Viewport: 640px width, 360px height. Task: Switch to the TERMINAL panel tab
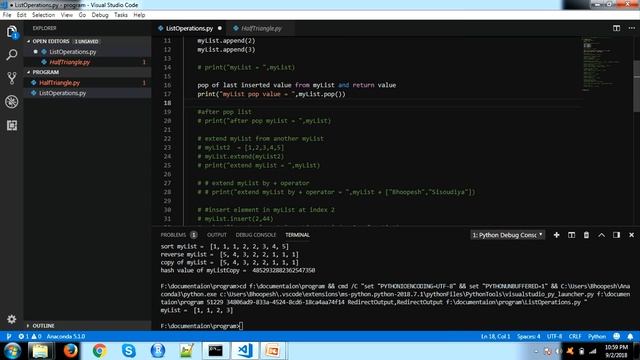(297, 235)
